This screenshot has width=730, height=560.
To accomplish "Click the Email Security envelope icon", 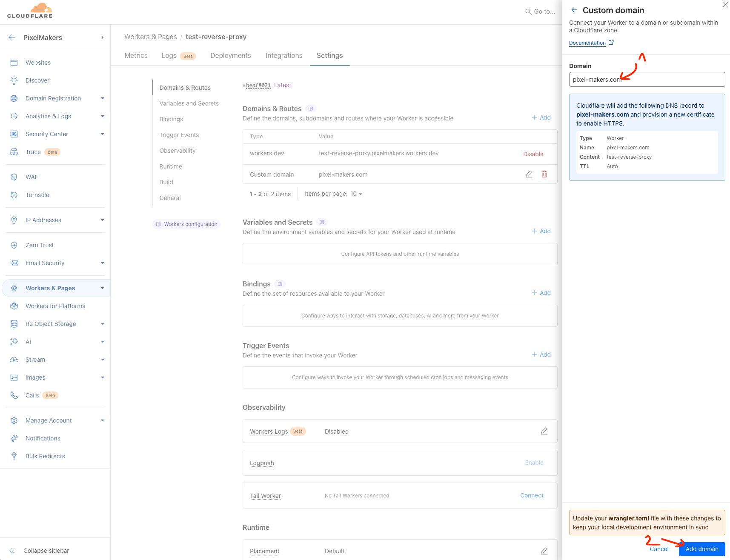I will (14, 263).
